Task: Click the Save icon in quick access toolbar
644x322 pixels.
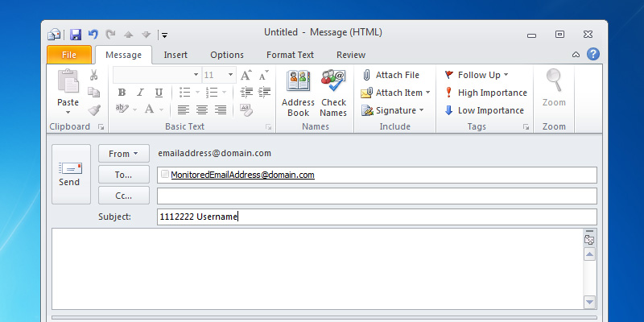Action: coord(76,35)
